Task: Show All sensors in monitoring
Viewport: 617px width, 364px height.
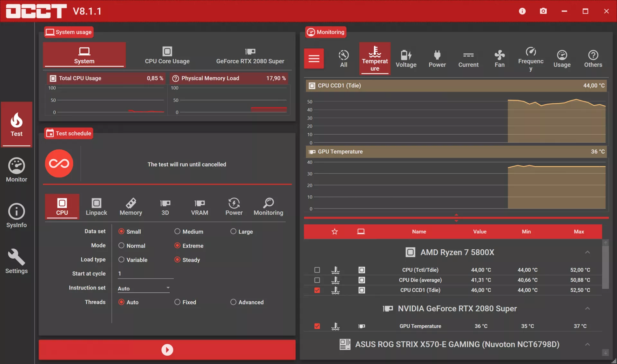Action: (344, 58)
